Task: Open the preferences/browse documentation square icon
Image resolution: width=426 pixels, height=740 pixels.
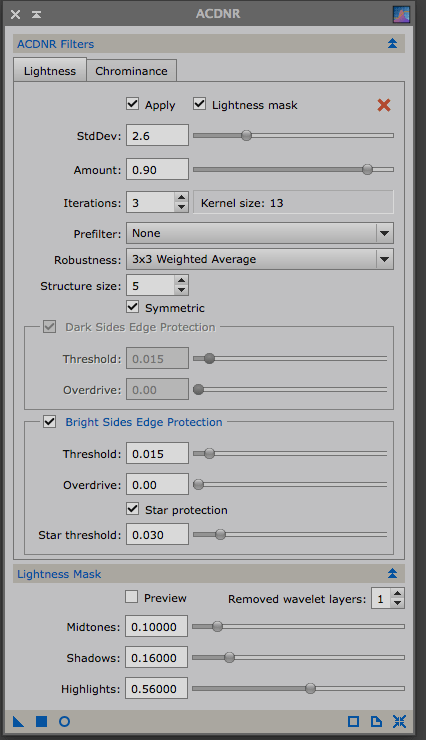Action: click(353, 721)
